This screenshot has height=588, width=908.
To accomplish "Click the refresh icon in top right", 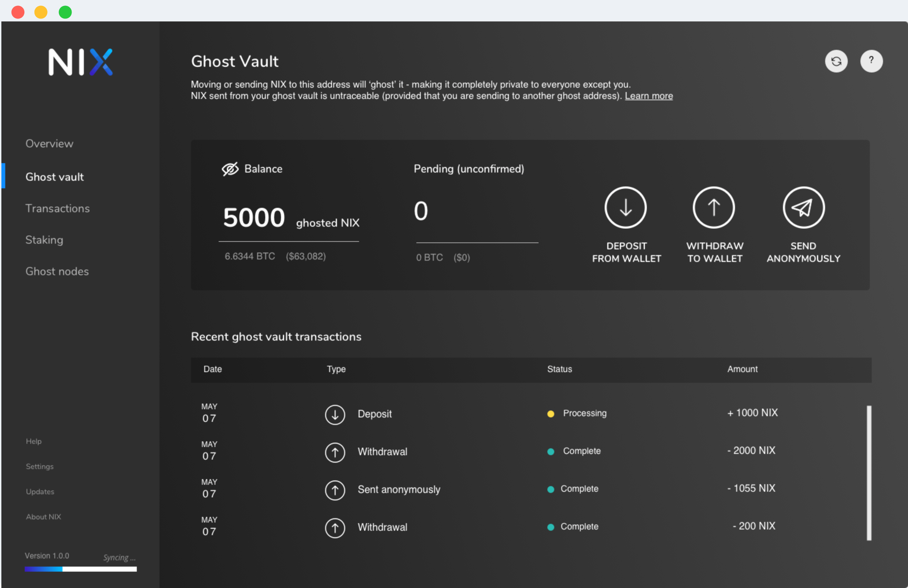I will click(836, 61).
